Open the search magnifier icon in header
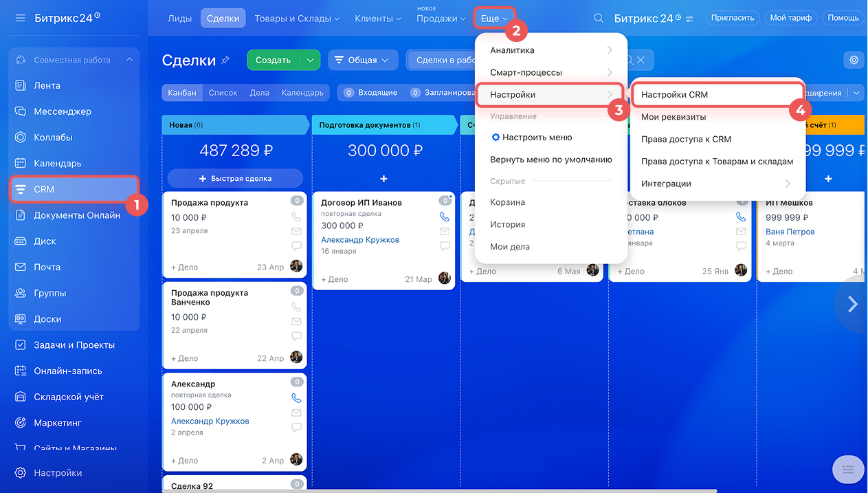 click(599, 19)
